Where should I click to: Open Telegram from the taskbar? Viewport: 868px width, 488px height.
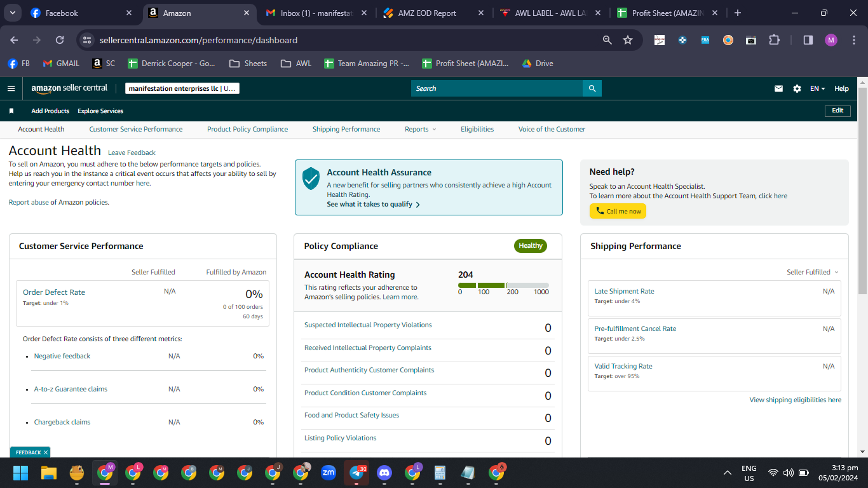point(356,473)
